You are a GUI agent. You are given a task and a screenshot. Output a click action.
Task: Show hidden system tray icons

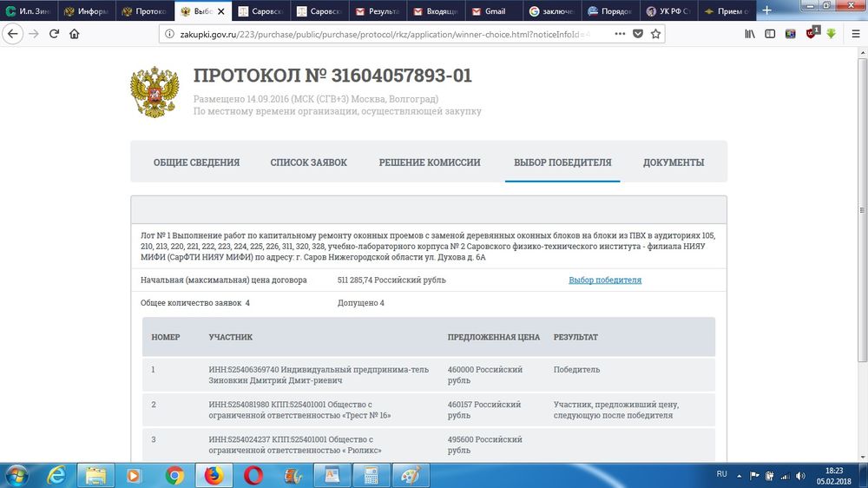(740, 475)
